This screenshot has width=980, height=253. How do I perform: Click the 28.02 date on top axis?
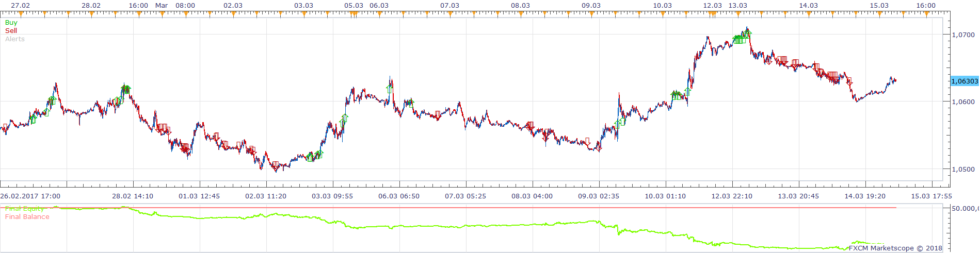pos(91,6)
